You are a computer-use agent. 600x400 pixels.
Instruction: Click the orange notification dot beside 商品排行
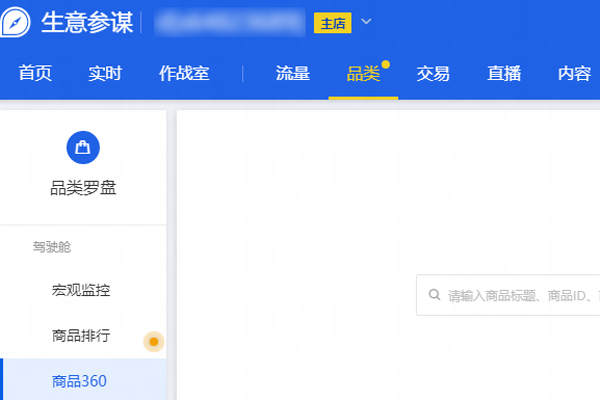coord(153,342)
